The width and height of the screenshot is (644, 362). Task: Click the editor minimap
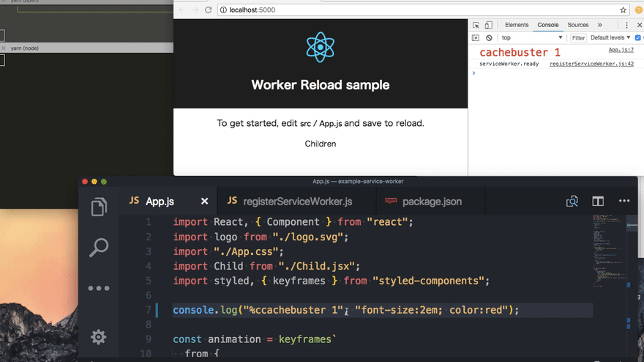(610, 251)
